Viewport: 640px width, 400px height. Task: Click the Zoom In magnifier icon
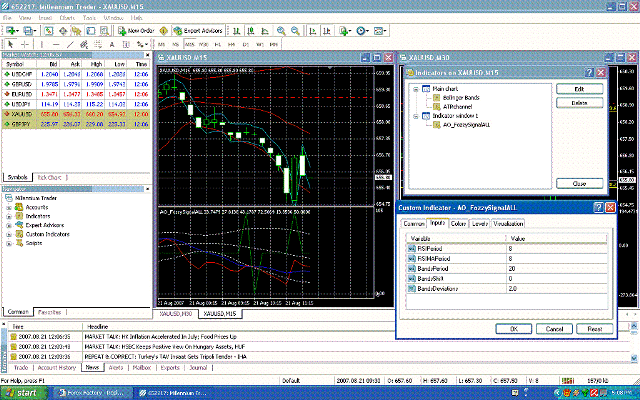point(281,31)
